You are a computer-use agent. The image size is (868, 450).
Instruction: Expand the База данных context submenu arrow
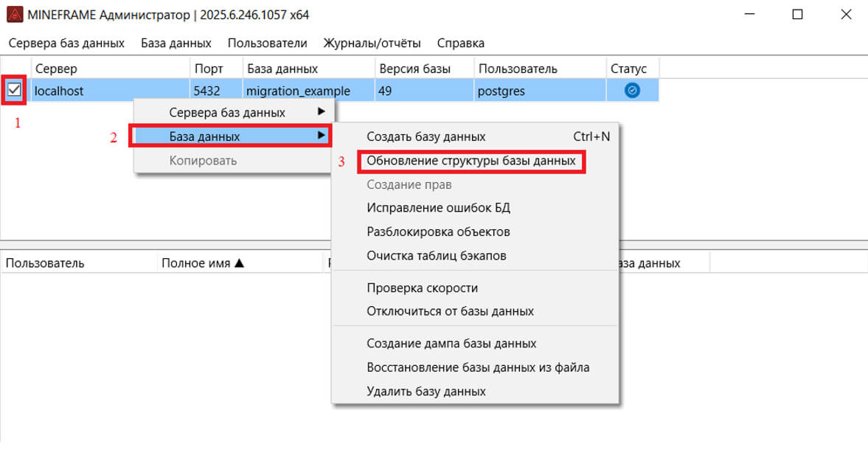pyautogui.click(x=321, y=136)
